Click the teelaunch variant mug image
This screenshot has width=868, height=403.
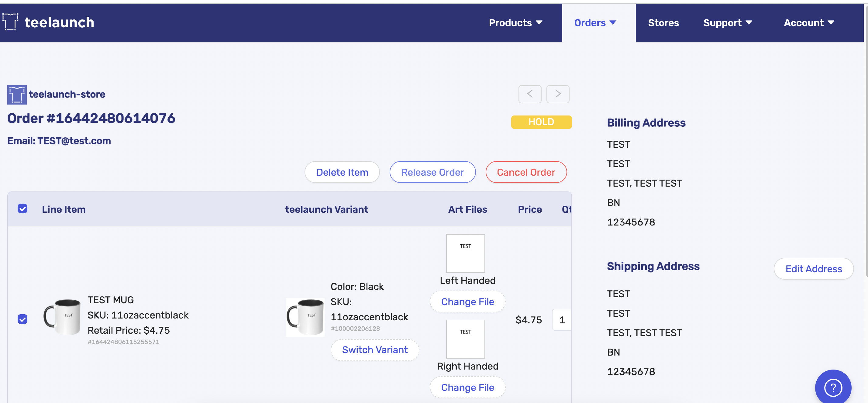305,317
